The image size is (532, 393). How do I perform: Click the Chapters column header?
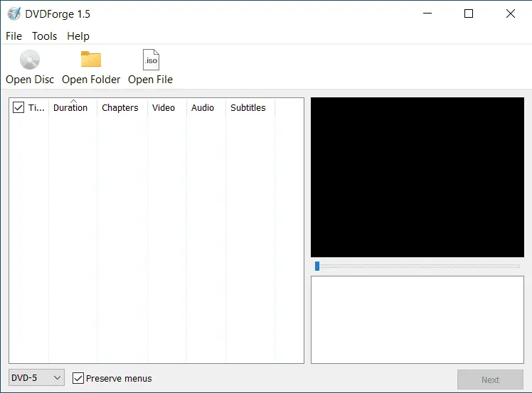(120, 108)
